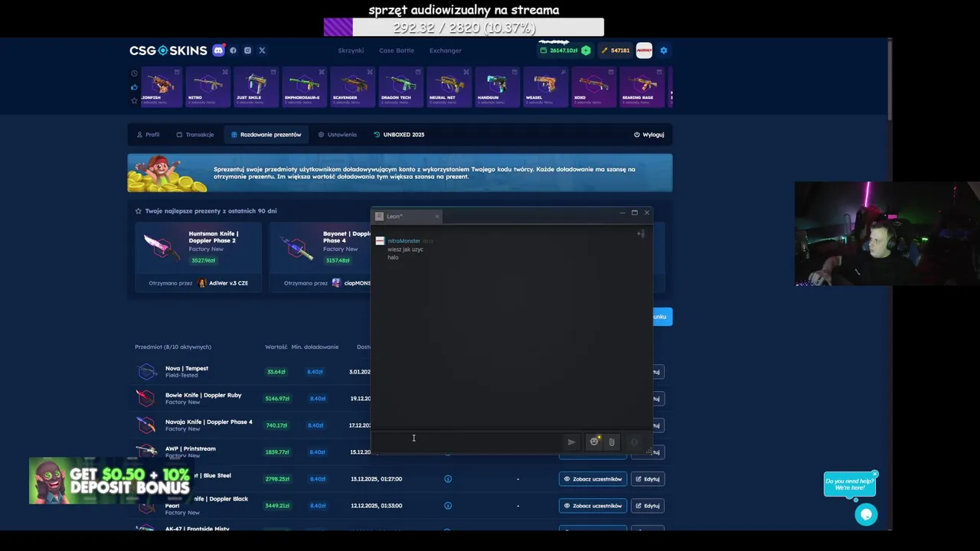Go to Exchanger menu
The height and width of the screenshot is (551, 980).
point(446,51)
